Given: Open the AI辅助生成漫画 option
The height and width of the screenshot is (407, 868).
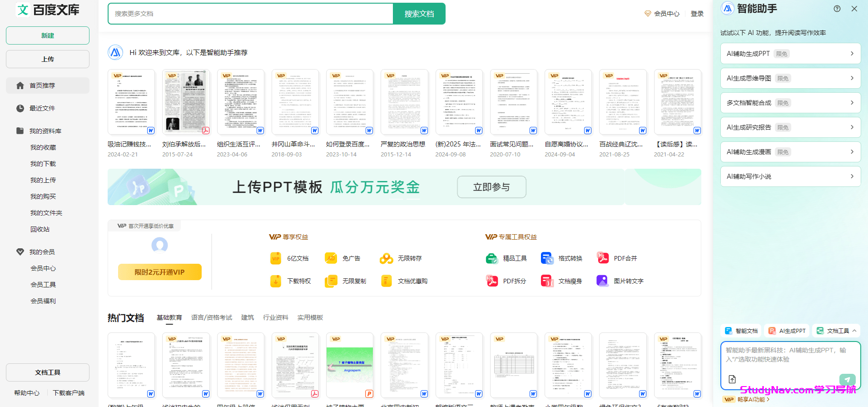Looking at the screenshot, I should point(790,152).
